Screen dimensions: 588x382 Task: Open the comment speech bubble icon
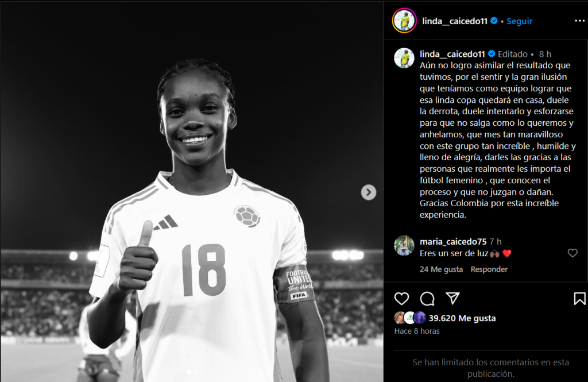427,299
